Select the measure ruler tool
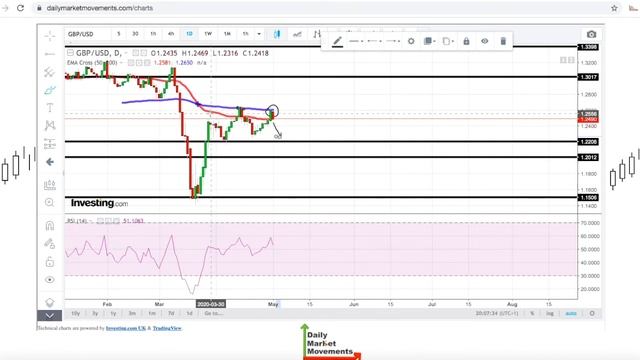The height and width of the screenshot is (360, 640). point(50,185)
